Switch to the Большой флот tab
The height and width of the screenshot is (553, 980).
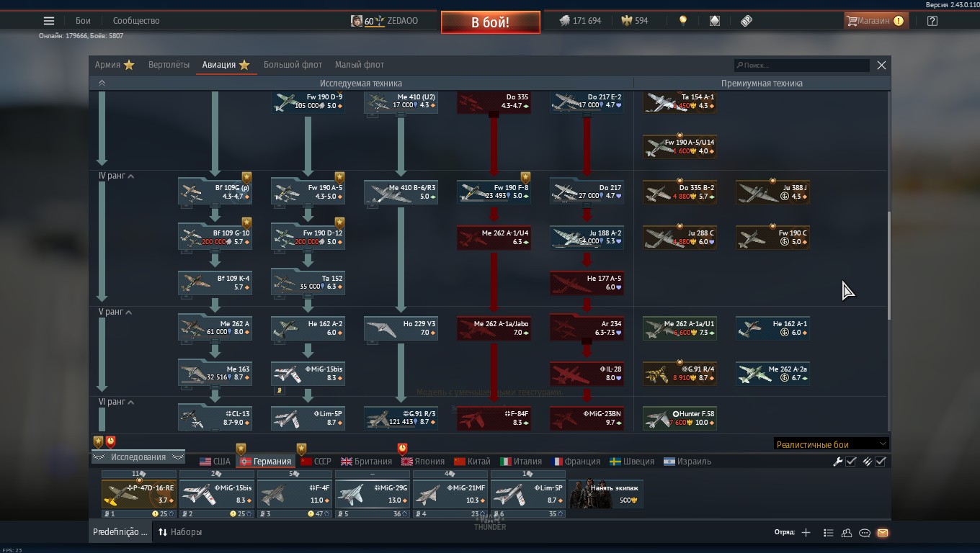coord(293,65)
